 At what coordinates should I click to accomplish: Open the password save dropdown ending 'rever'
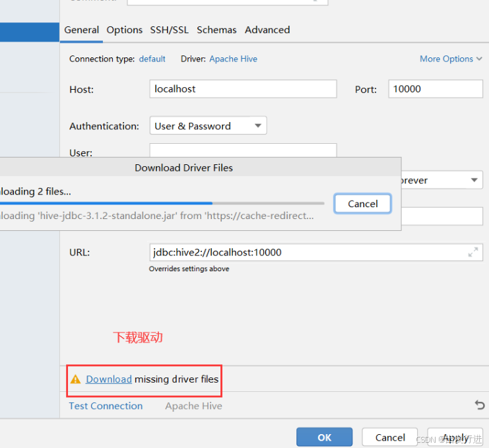[x=442, y=180]
